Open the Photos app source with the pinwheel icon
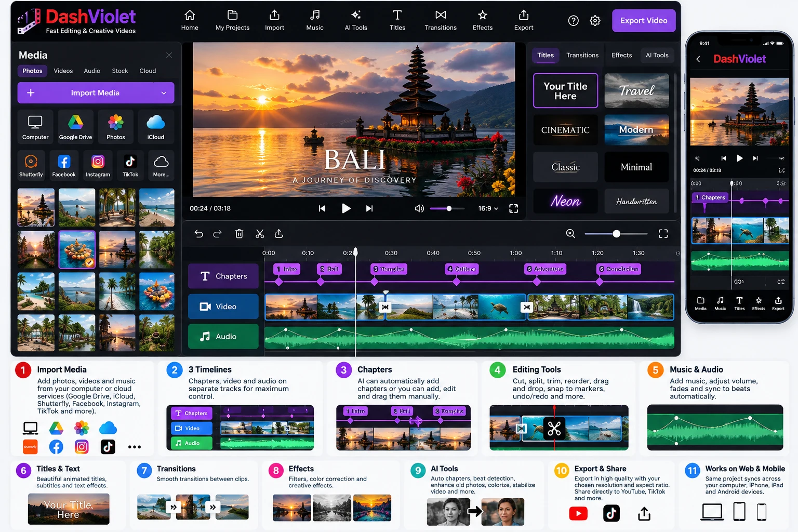Screen dimensions: 798x532 [115, 126]
